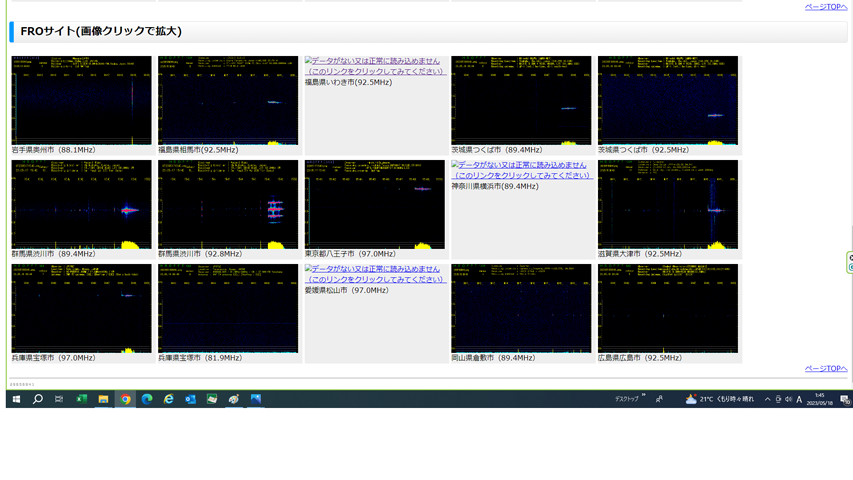Open Outlook from the taskbar

[190, 399]
